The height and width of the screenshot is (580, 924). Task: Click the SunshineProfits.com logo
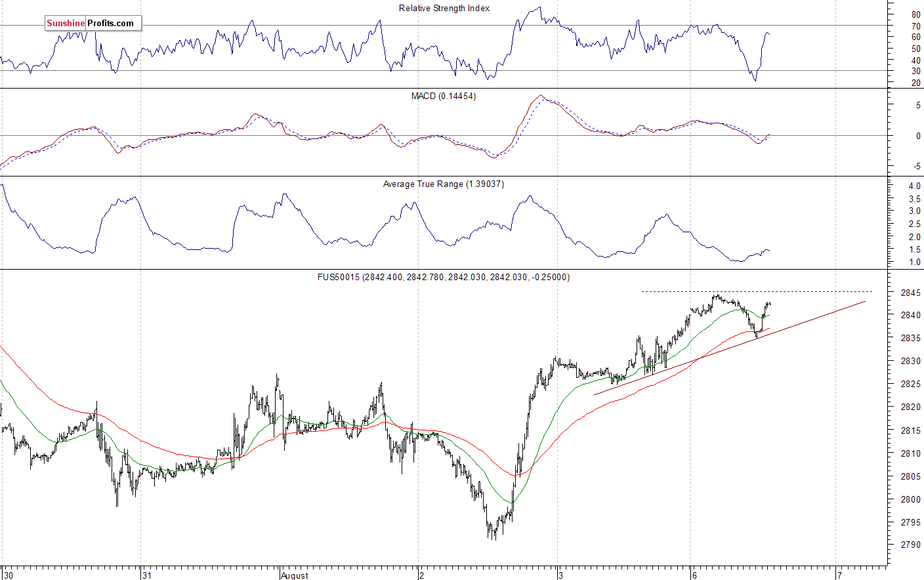point(93,24)
